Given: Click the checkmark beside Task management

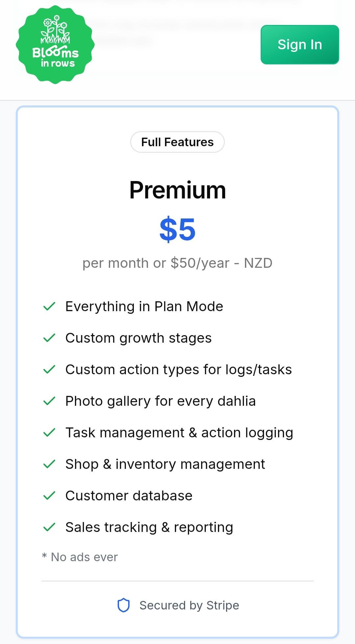Looking at the screenshot, I should point(49,432).
